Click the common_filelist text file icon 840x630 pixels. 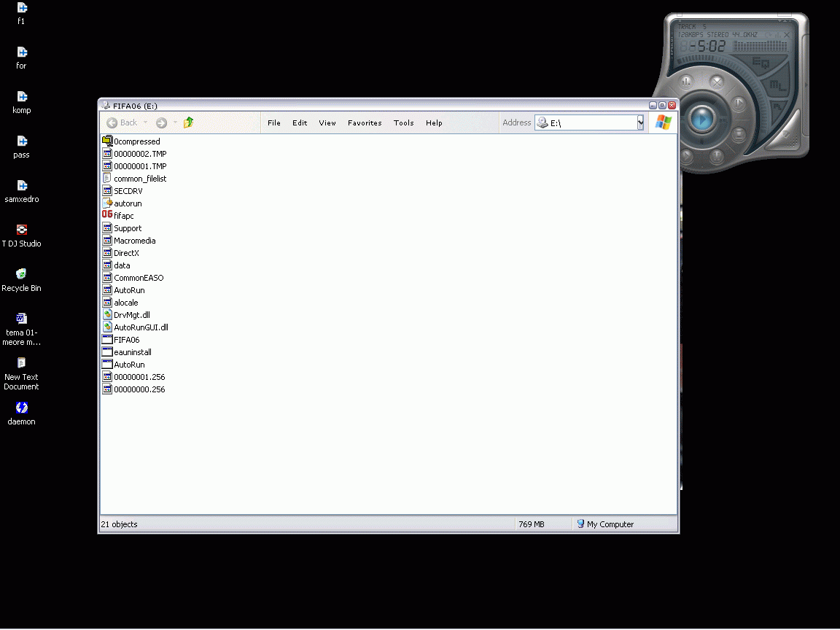(x=107, y=178)
